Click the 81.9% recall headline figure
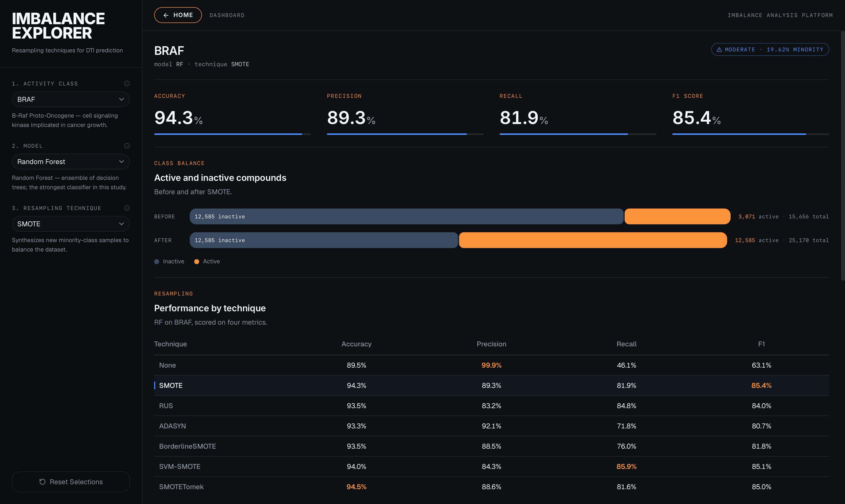The image size is (845, 504). point(524,118)
